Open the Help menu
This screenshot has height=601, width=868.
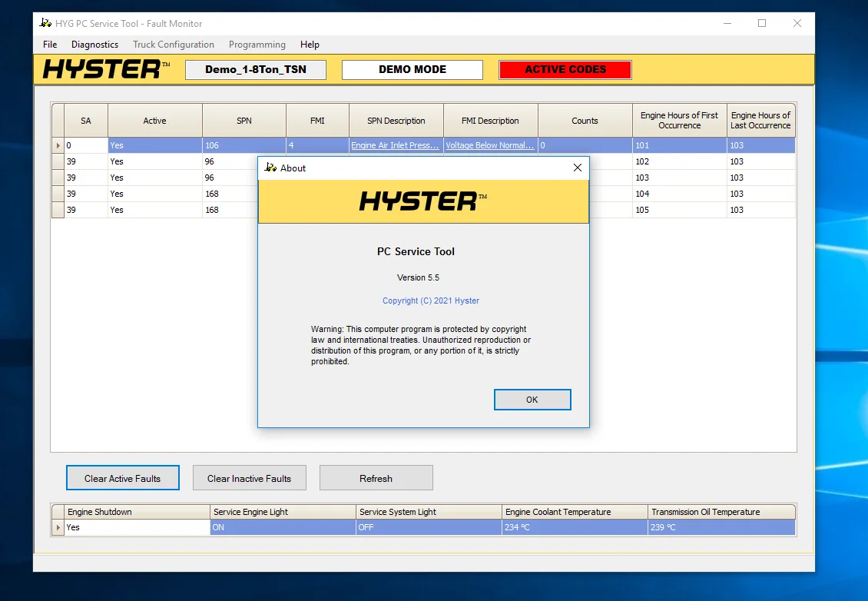[310, 45]
